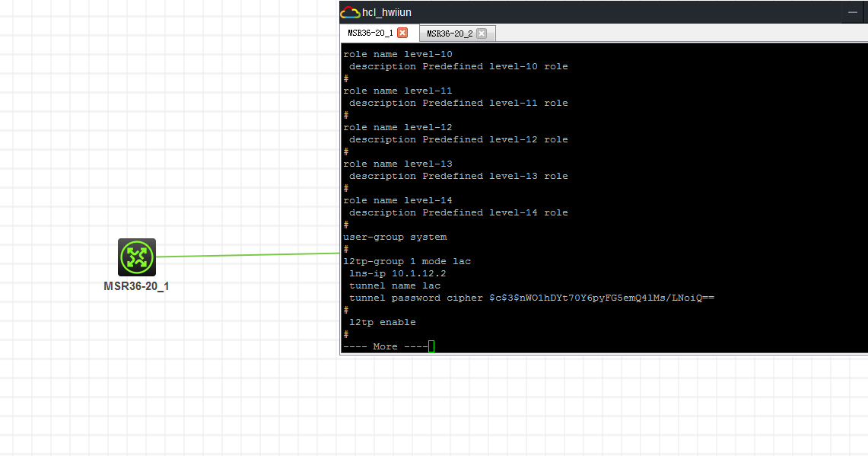Image resolution: width=868 pixels, height=456 pixels.
Task: Click 'description Predefined level-10 role' line
Action: pos(459,66)
